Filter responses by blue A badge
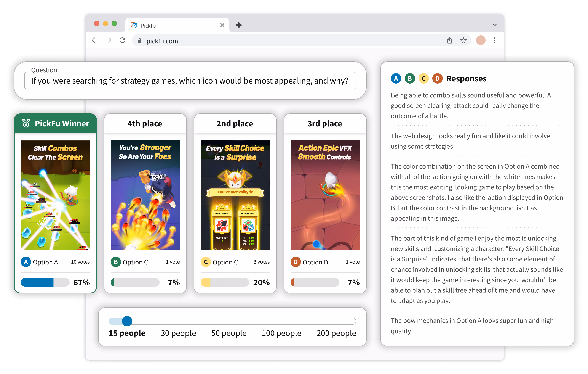The height and width of the screenshot is (374, 588). (x=396, y=79)
